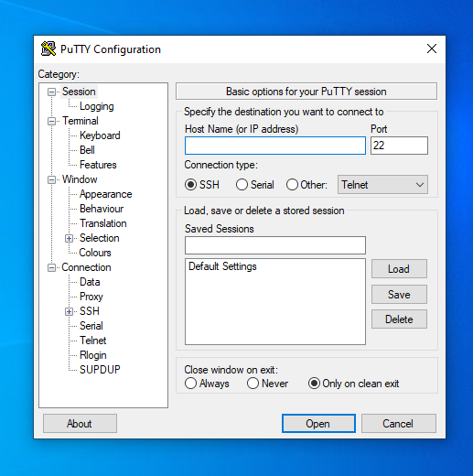473x476 pixels.
Task: Click Open to start the session
Action: tap(318, 424)
